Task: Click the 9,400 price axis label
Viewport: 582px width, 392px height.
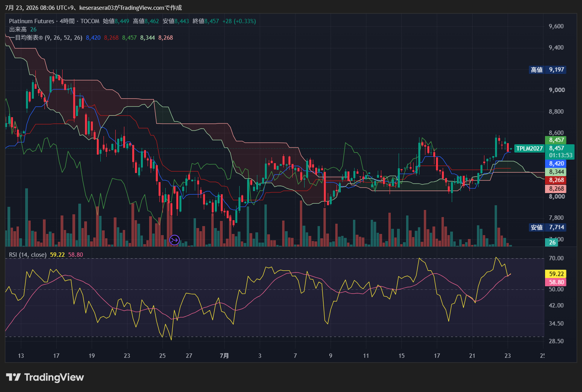Action: pos(557,48)
